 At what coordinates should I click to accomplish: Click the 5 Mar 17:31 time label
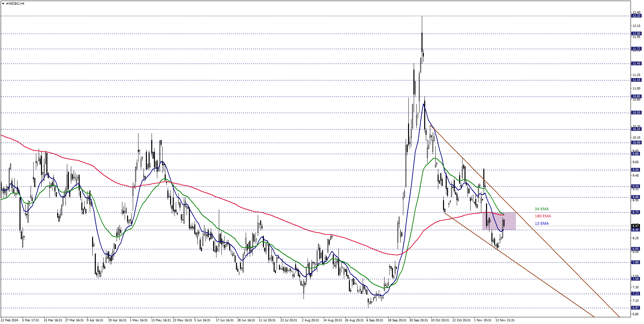point(31,320)
